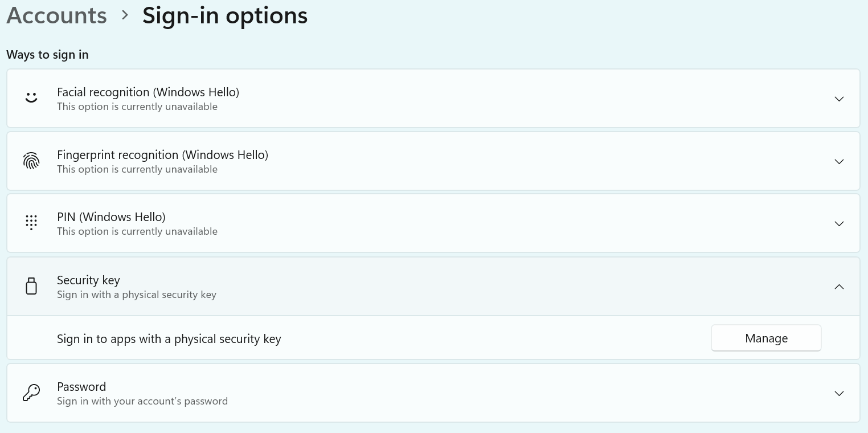Expand the PIN (Windows Hello) chevron
Screen dimensions: 868x433
click(x=838, y=223)
